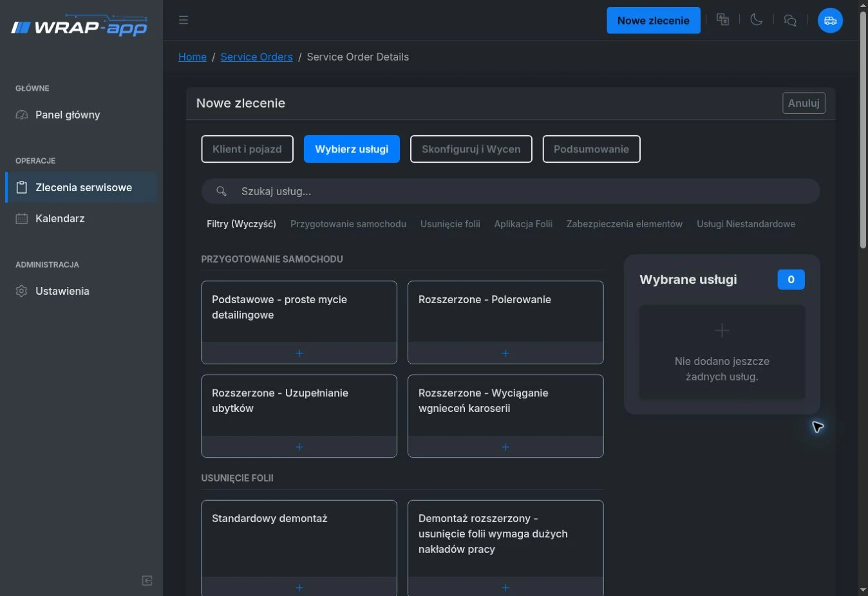Image resolution: width=868 pixels, height=596 pixels.
Task: Open the Podsumowanie step
Action: tap(591, 149)
